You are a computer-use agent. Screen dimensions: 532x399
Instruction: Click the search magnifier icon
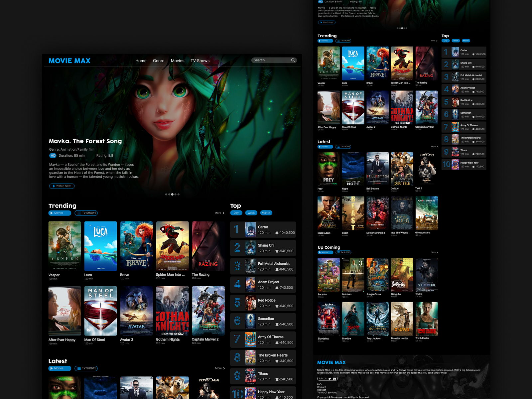tap(293, 60)
